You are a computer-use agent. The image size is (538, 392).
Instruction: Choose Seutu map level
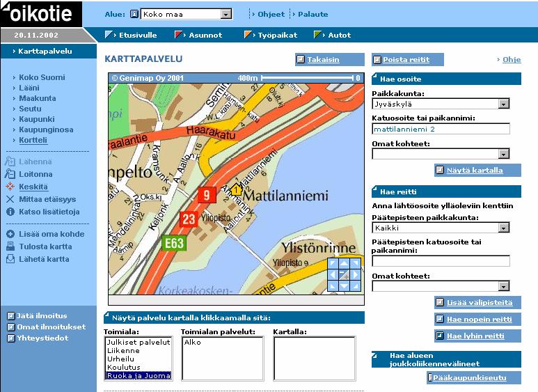(x=30, y=109)
